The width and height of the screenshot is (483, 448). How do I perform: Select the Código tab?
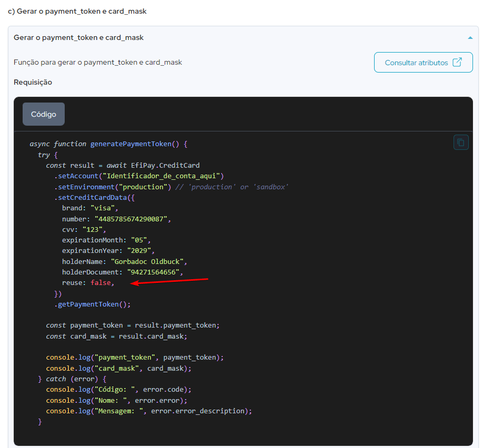click(44, 114)
